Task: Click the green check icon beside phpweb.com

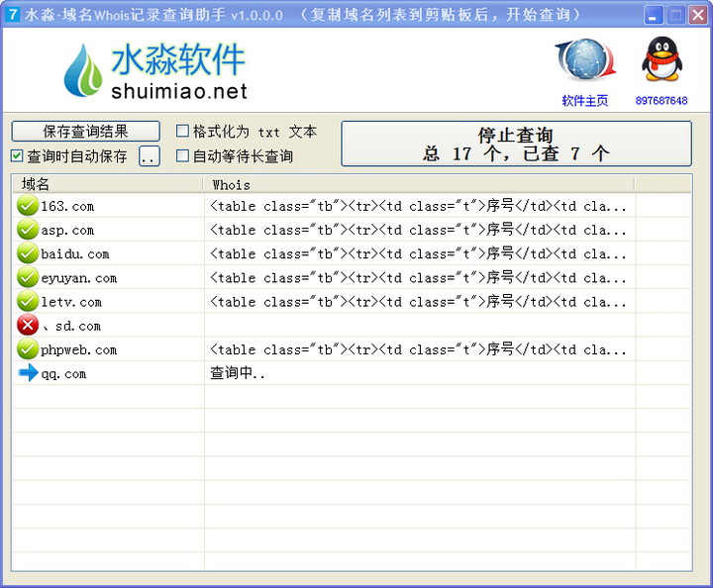Action: click(28, 349)
